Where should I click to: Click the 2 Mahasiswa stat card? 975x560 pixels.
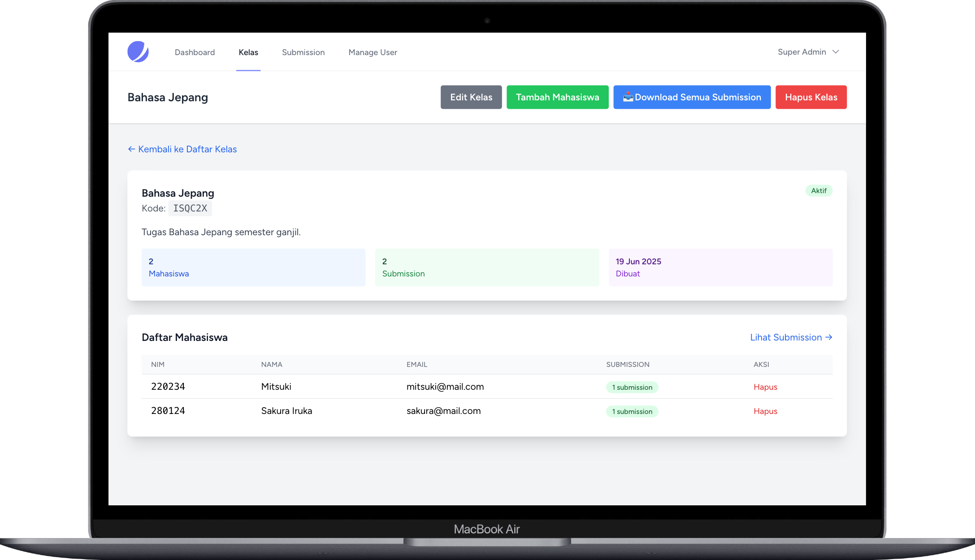tap(253, 267)
